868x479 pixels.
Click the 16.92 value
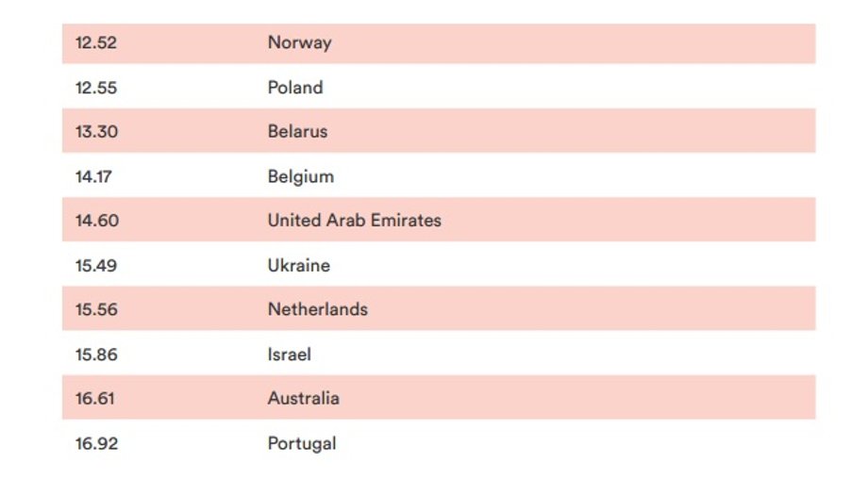pos(96,444)
